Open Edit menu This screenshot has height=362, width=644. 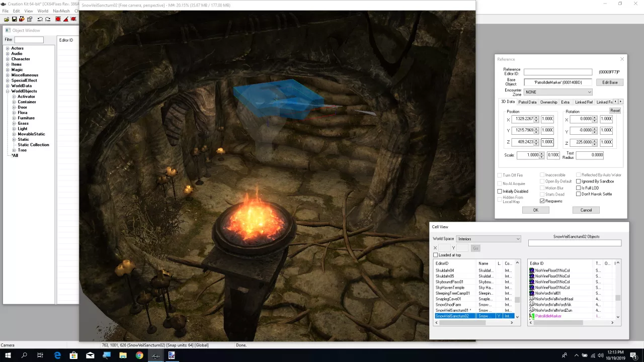(x=16, y=11)
